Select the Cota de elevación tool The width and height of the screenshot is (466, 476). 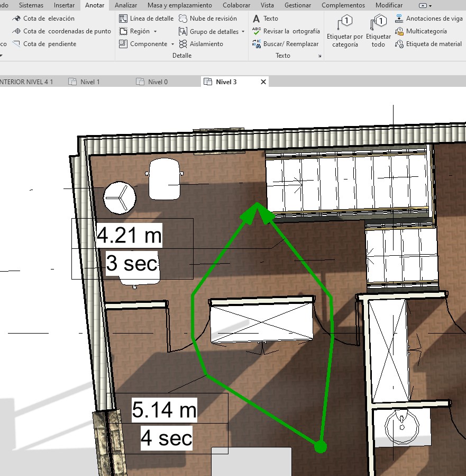pyautogui.click(x=42, y=19)
